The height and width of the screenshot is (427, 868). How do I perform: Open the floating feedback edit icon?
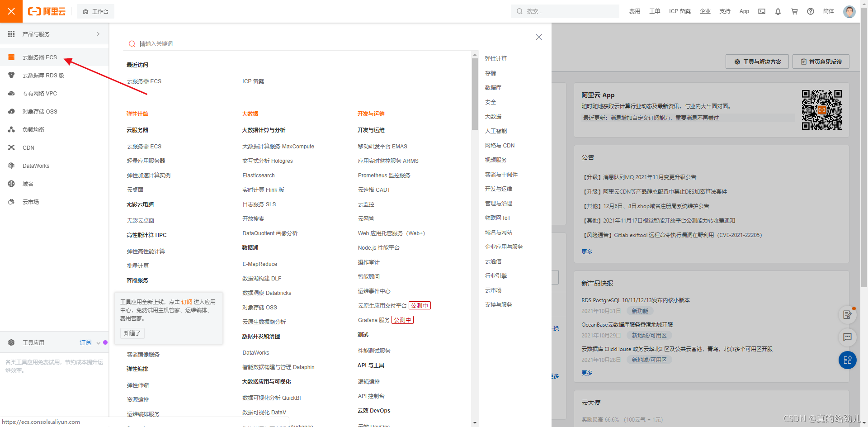848,315
